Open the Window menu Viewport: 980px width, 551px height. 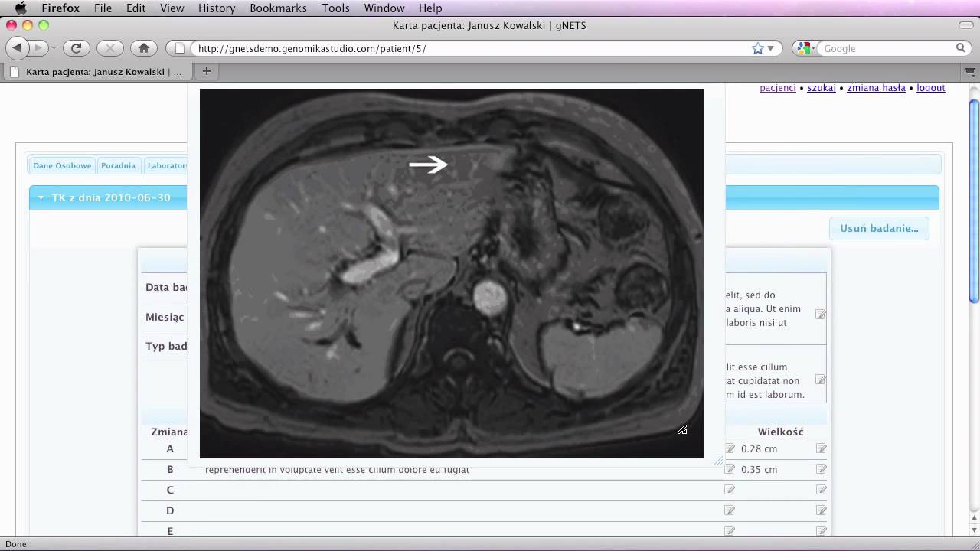pyautogui.click(x=384, y=8)
